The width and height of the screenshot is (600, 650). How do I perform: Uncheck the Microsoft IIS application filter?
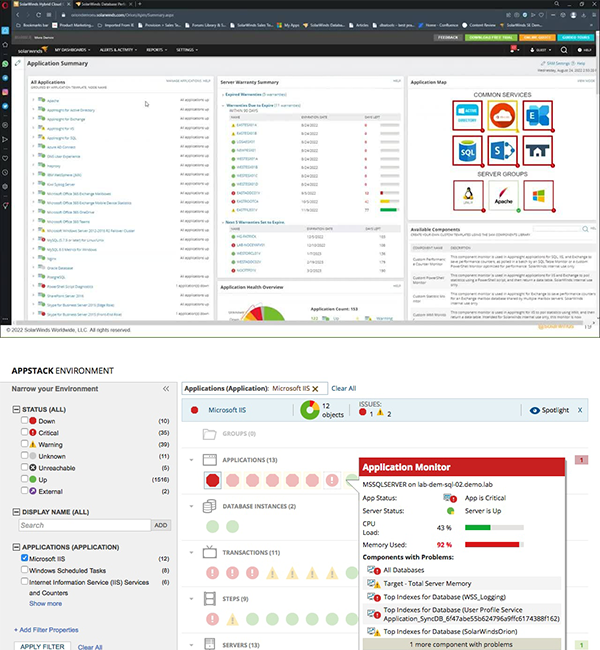24,558
